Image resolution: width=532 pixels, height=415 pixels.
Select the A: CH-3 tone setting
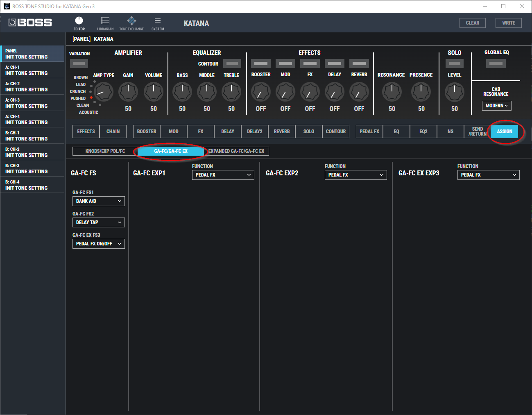tap(32, 103)
